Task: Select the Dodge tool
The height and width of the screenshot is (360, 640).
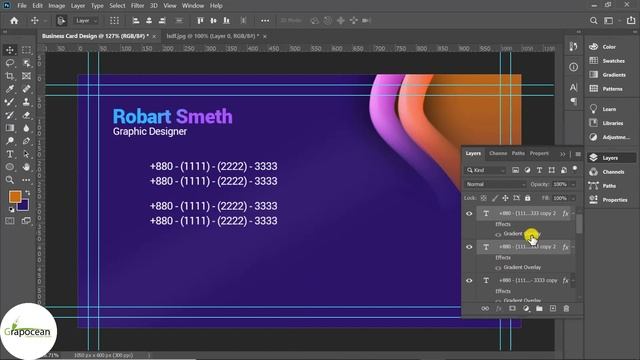Action: 10,141
